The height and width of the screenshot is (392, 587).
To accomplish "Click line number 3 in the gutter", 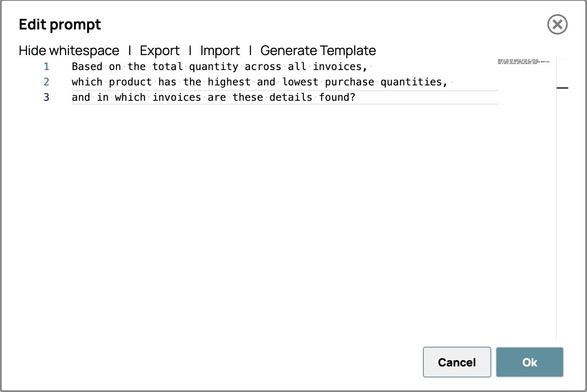I will tap(46, 97).
